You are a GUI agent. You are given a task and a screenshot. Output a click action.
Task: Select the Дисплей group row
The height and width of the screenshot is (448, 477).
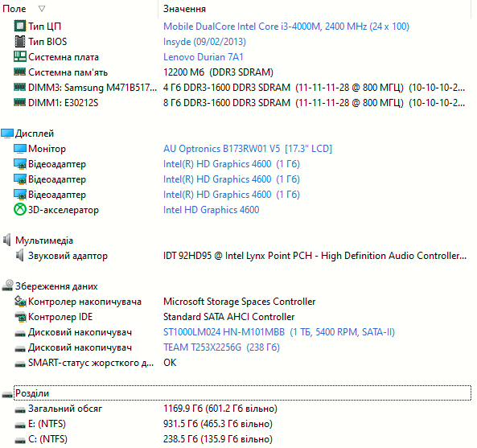click(x=35, y=134)
